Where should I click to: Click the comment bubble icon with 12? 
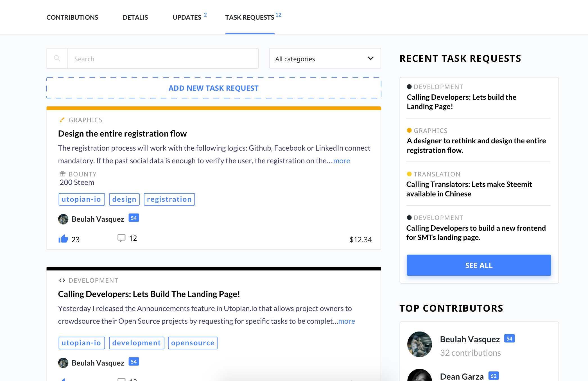[121, 238]
